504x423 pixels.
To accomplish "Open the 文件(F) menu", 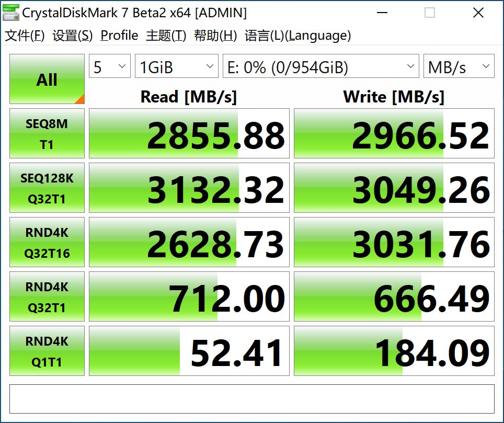I will (x=25, y=36).
